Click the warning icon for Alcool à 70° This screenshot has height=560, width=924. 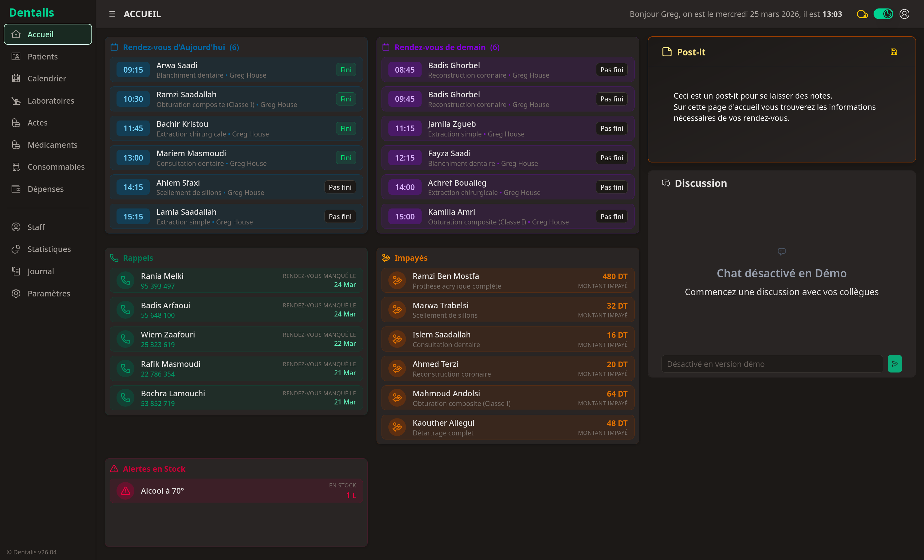click(x=126, y=491)
